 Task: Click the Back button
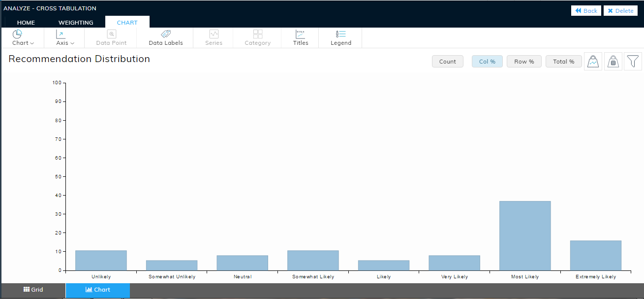click(x=586, y=11)
